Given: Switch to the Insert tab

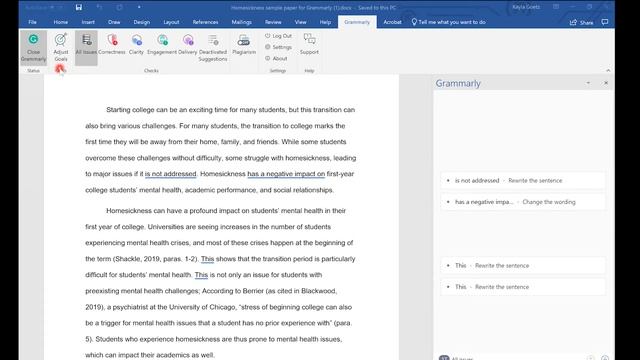Looking at the screenshot, I should pyautogui.click(x=88, y=22).
